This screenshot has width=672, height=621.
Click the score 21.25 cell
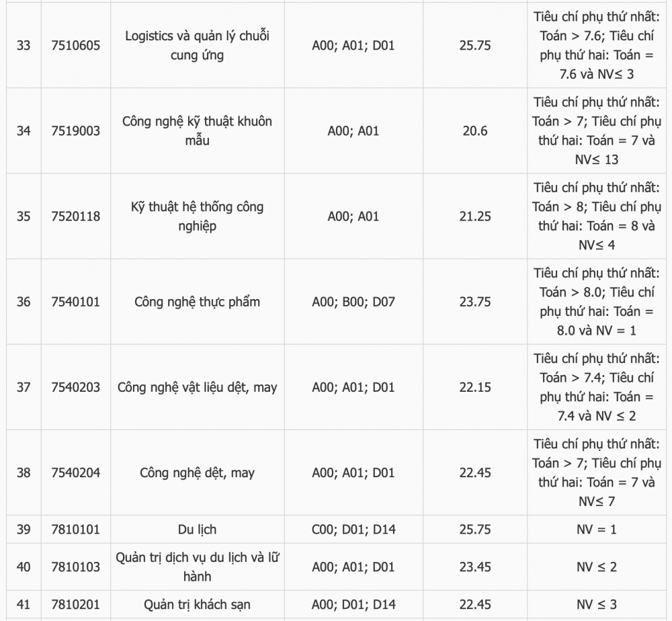[x=475, y=216]
